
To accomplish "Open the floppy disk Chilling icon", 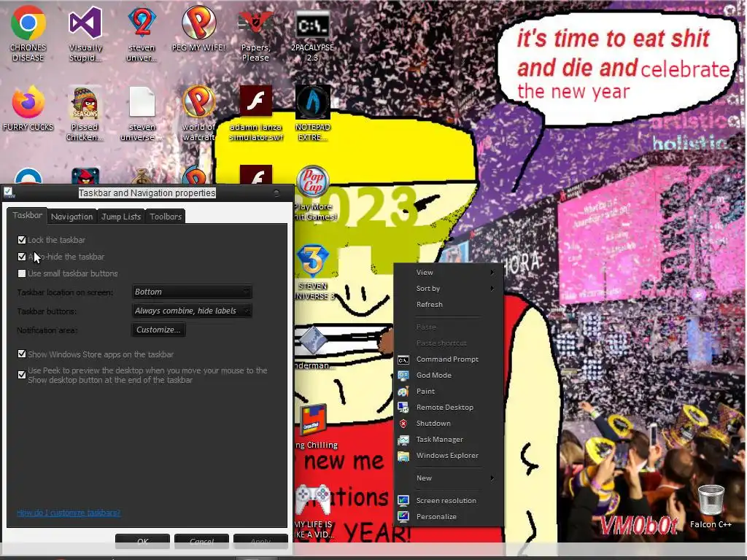I will pos(312,419).
